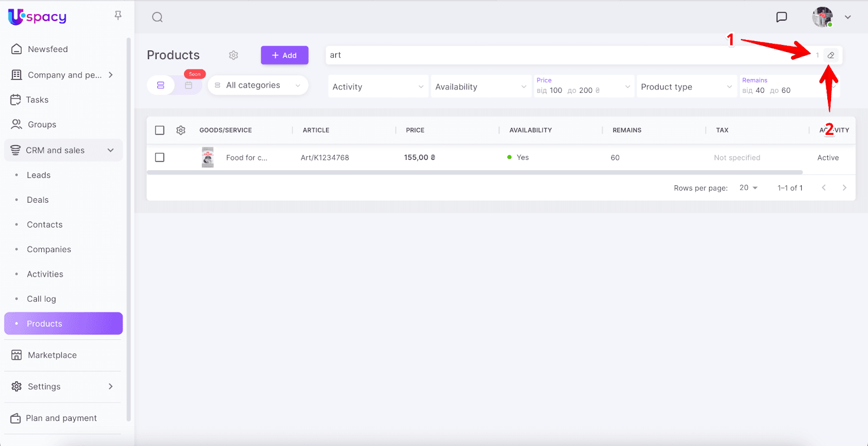The height and width of the screenshot is (446, 868).
Task: Select the Food for c... row checkbox
Action: 159,157
